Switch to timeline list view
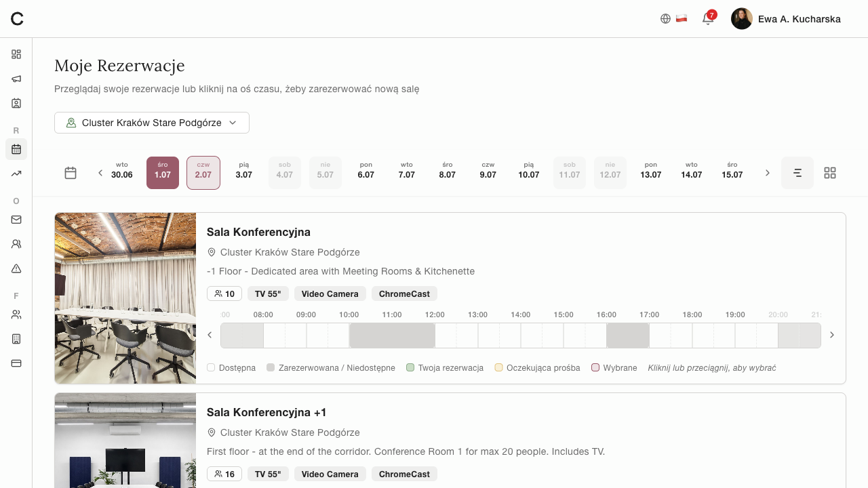 point(797,173)
